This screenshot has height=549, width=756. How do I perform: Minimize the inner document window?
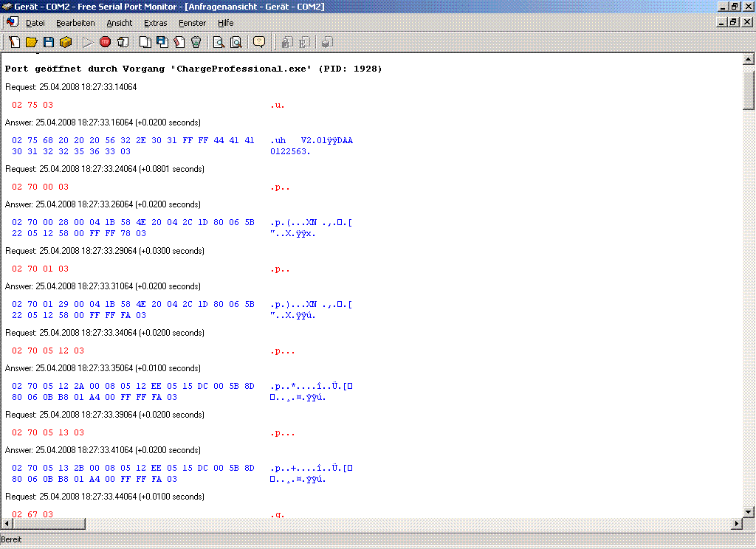click(722, 22)
